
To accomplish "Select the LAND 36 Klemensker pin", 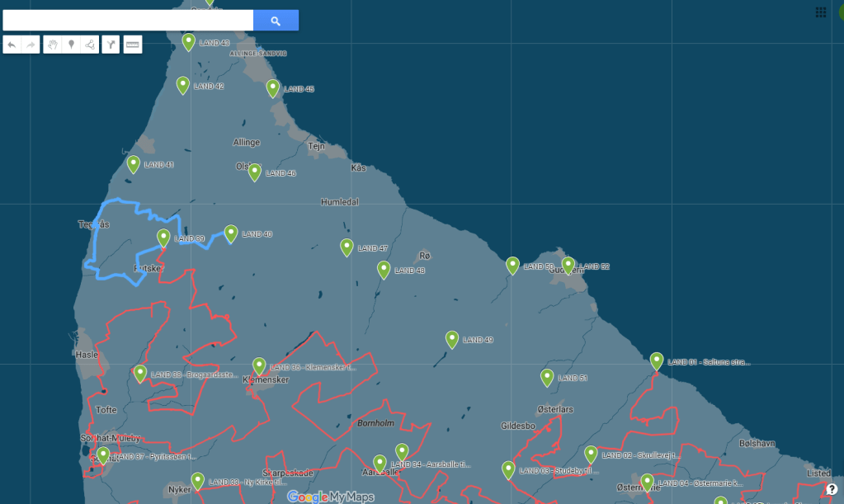I will point(259,365).
